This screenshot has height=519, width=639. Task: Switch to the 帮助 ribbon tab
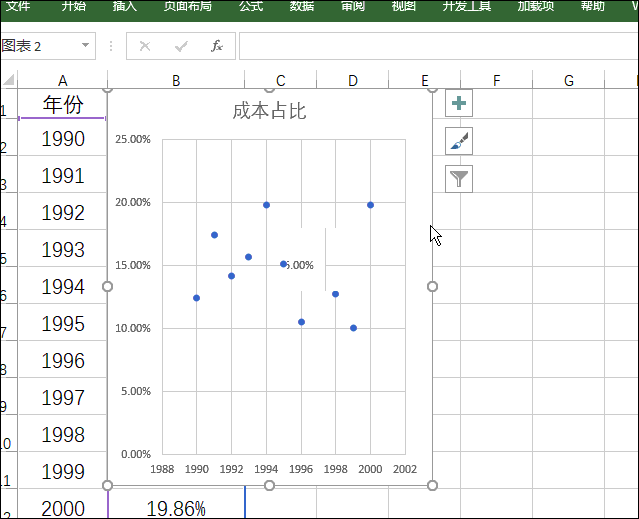(x=593, y=6)
